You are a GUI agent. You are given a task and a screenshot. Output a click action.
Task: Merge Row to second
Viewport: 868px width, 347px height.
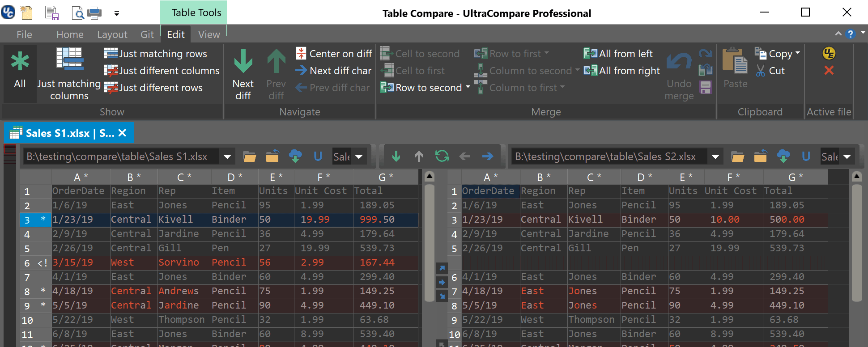[x=421, y=88]
